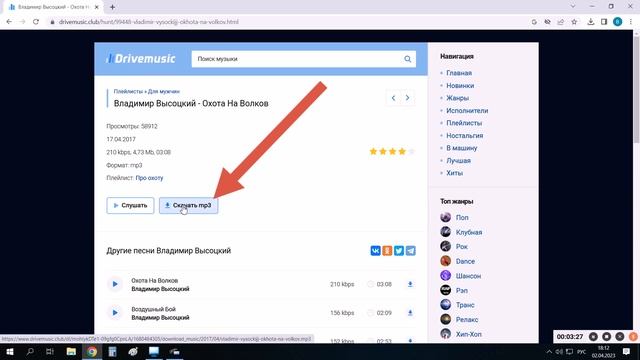This screenshot has height=360, width=640.
Task: Open the Транс genre
Action: 465,305
